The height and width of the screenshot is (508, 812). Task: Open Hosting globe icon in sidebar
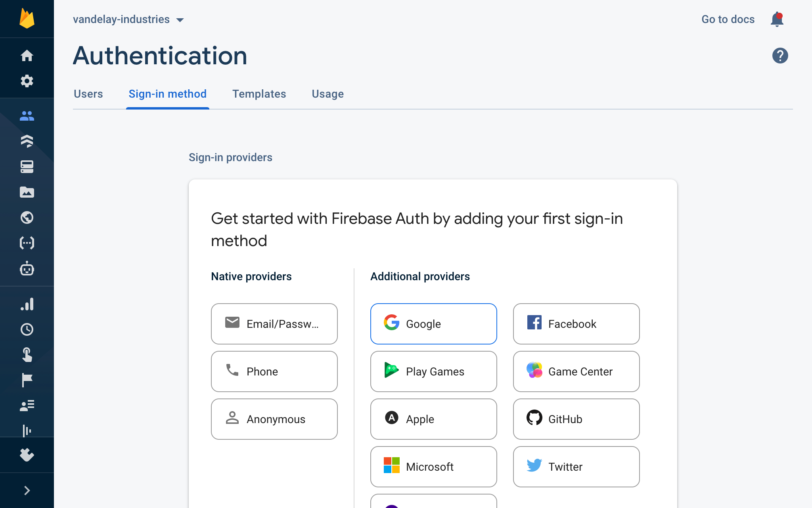click(27, 217)
